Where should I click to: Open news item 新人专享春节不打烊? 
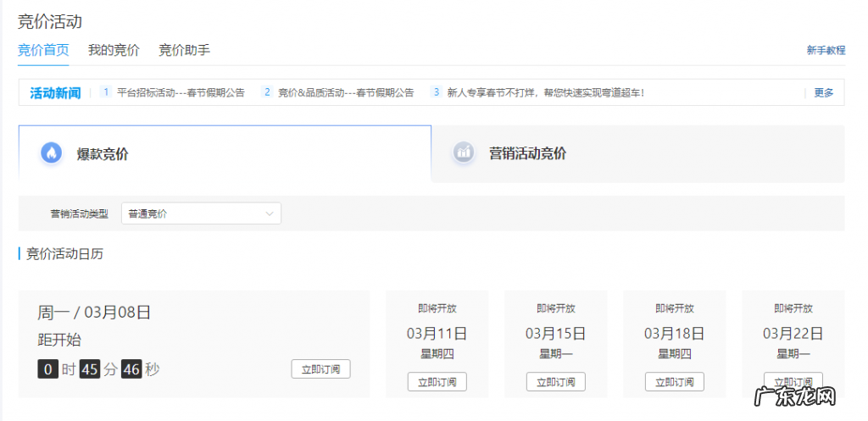point(545,93)
